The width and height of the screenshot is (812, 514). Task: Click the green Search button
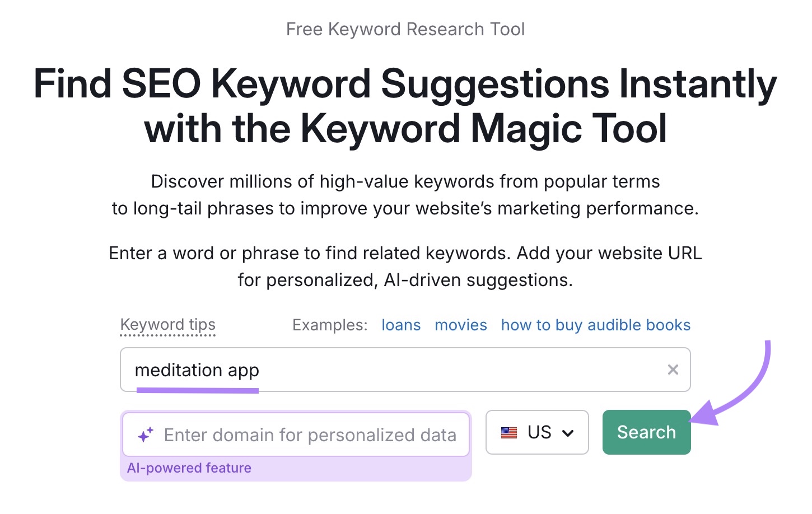tap(646, 432)
